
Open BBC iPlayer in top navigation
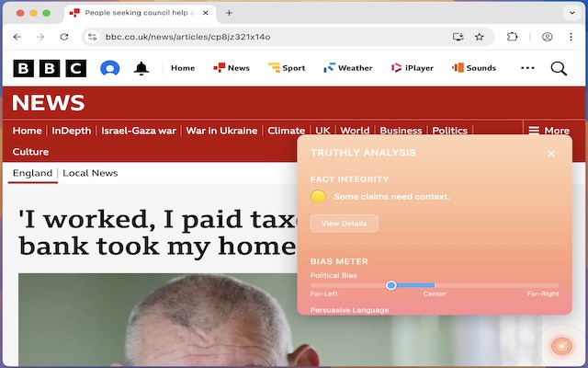tap(413, 68)
